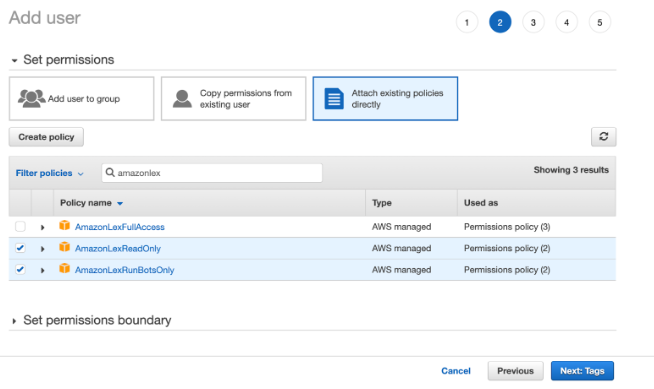Jump to wizard step 4
This screenshot has height=389, width=654.
pyautogui.click(x=566, y=22)
